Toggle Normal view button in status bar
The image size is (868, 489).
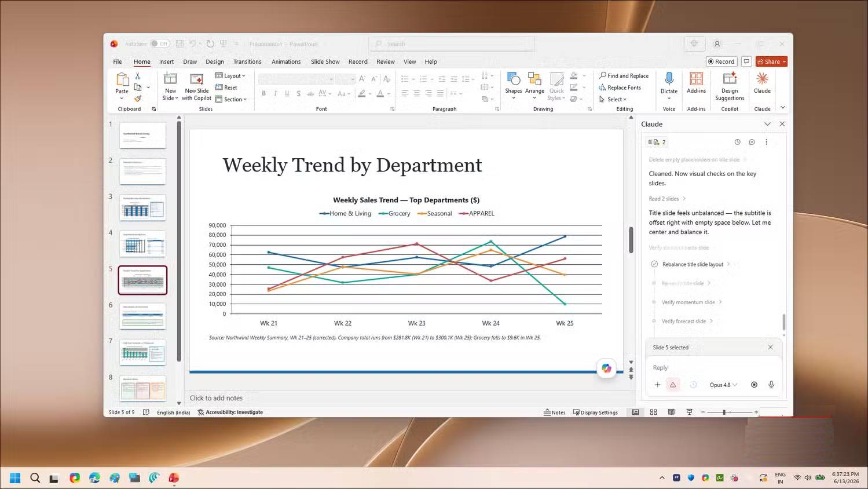tap(635, 412)
